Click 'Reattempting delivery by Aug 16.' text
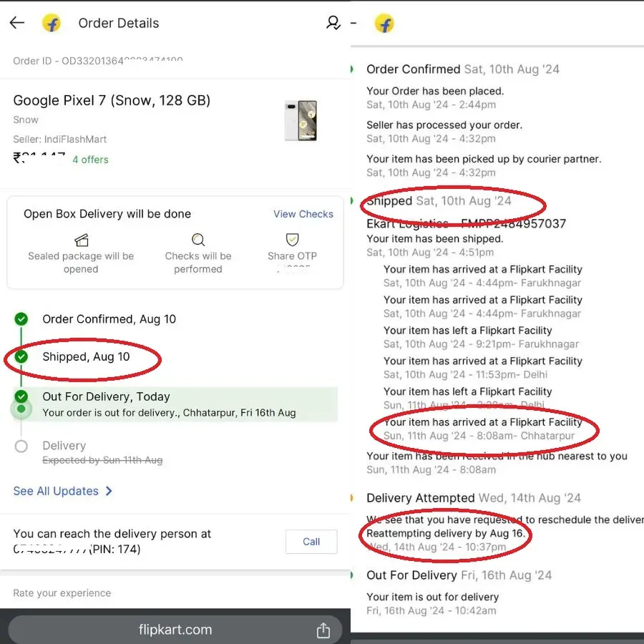The height and width of the screenshot is (644, 644). pos(446,533)
